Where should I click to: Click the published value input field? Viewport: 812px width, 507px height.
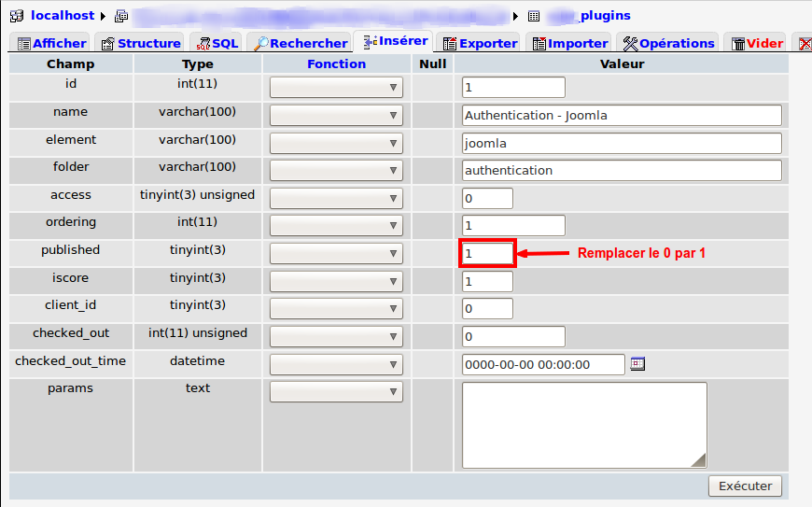487,254
